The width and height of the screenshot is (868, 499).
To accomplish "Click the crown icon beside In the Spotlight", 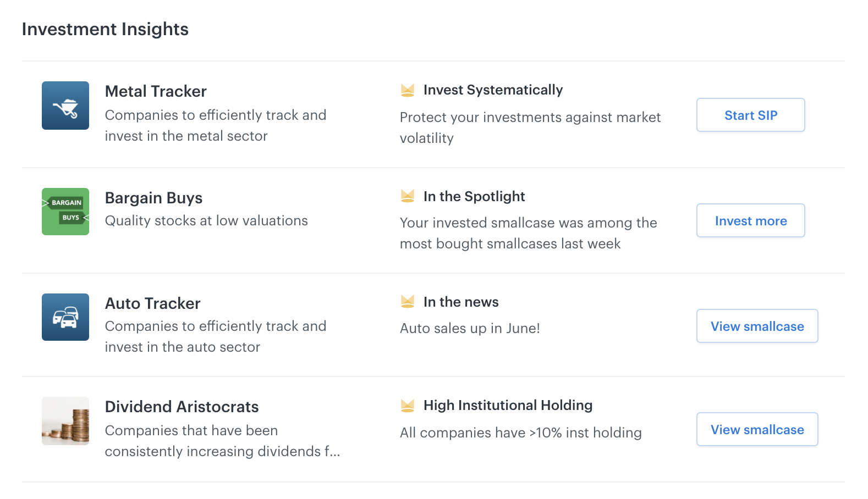I will (408, 196).
